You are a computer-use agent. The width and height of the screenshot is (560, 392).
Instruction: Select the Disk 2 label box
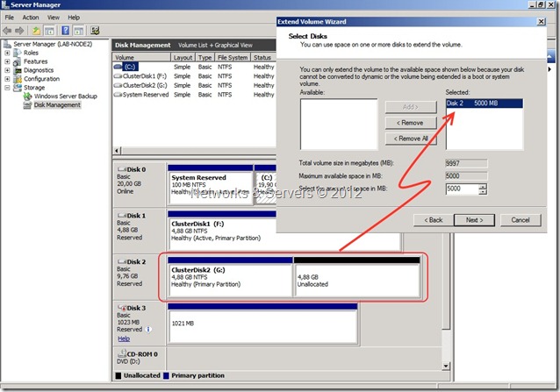point(140,277)
